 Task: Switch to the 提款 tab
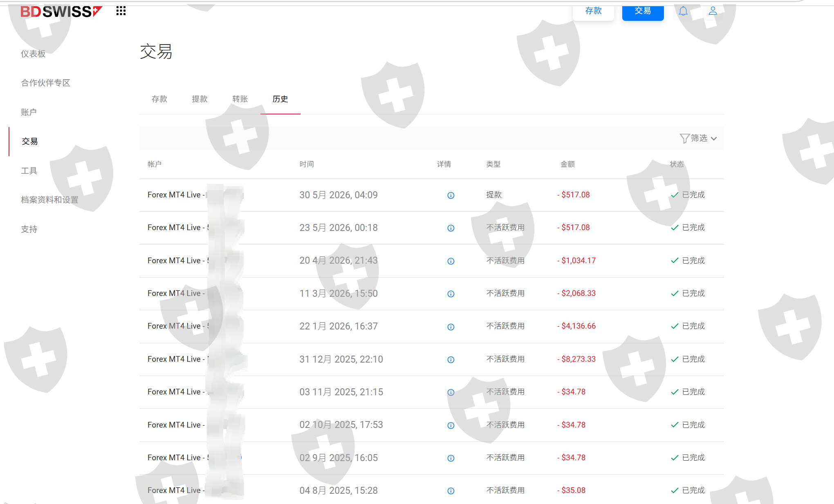point(200,99)
